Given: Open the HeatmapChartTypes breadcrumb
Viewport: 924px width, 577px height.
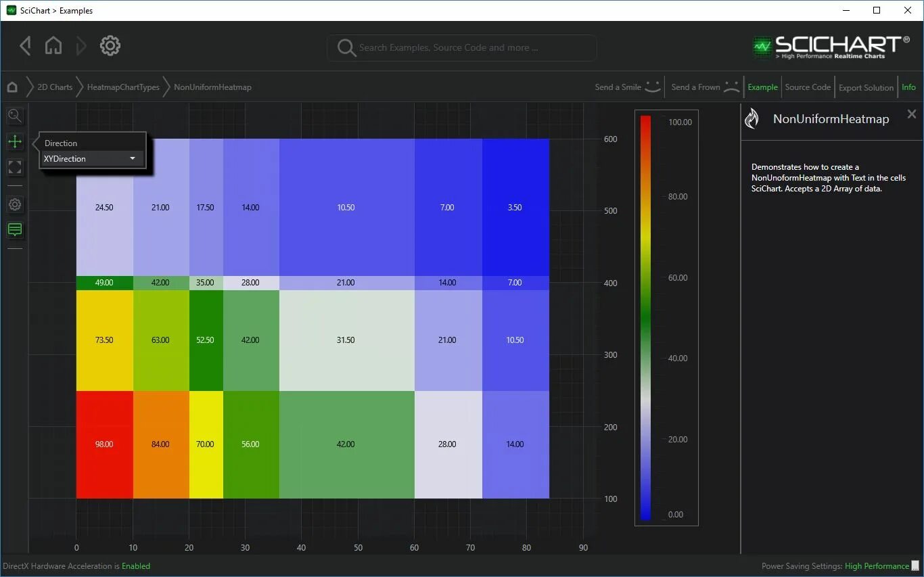Looking at the screenshot, I should pyautogui.click(x=123, y=87).
